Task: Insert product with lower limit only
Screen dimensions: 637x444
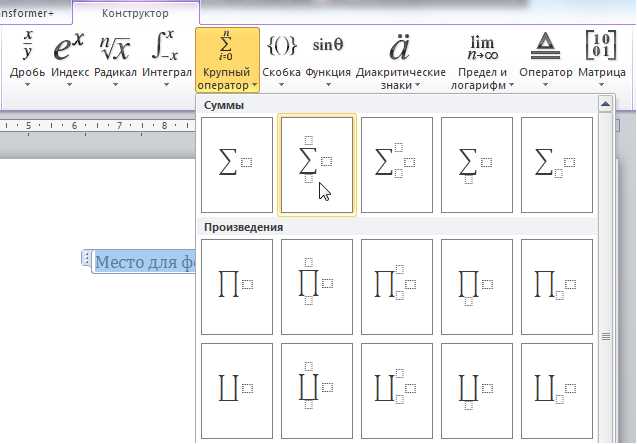Action: (x=477, y=287)
